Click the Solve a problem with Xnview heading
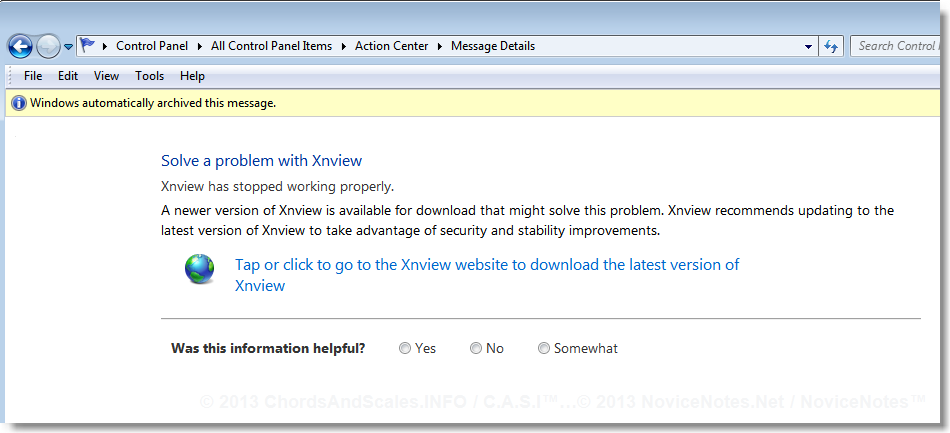Image resolution: width=950 pixels, height=433 pixels. [261, 160]
